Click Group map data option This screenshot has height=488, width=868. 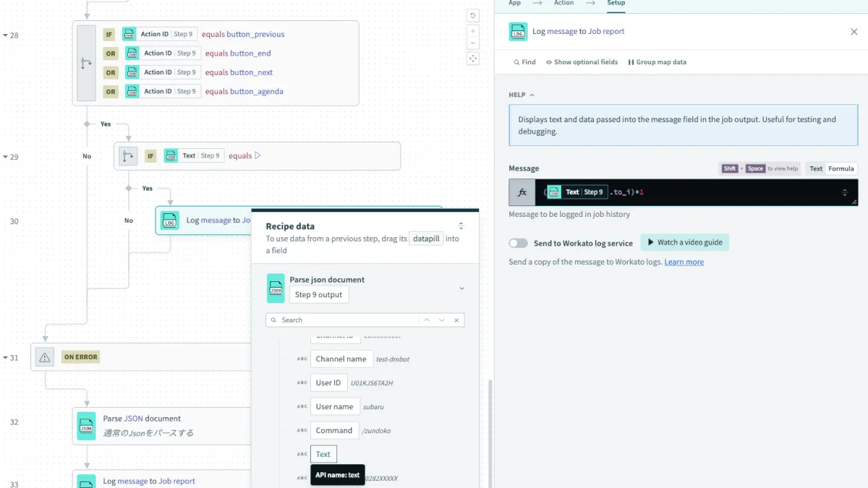pyautogui.click(x=657, y=62)
